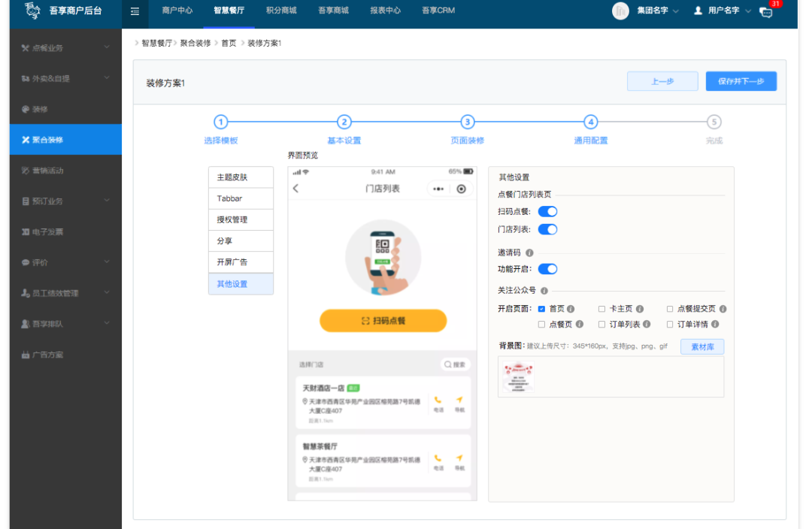The image size is (812, 529).
Task: Click info icon beside 点餐页 checkbox
Action: [x=580, y=325]
